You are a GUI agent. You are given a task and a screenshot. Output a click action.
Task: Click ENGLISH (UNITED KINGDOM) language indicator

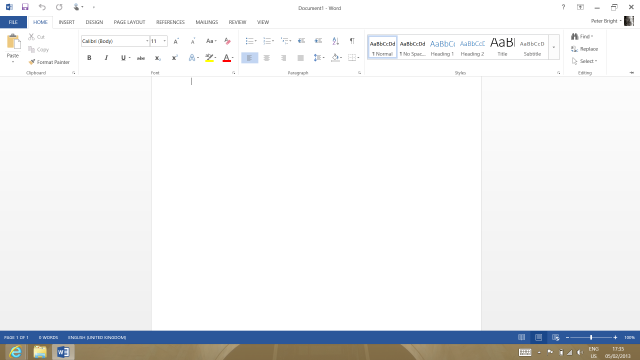pyautogui.click(x=97, y=338)
